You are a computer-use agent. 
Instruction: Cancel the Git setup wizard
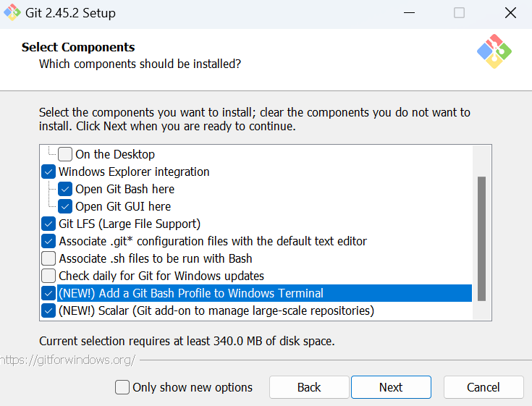point(483,387)
